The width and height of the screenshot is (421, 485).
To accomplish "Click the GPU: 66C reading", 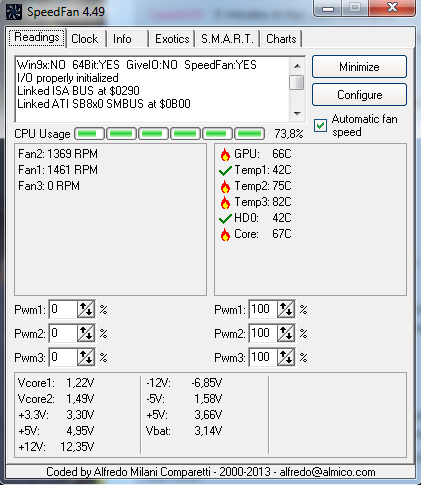I will (263, 154).
